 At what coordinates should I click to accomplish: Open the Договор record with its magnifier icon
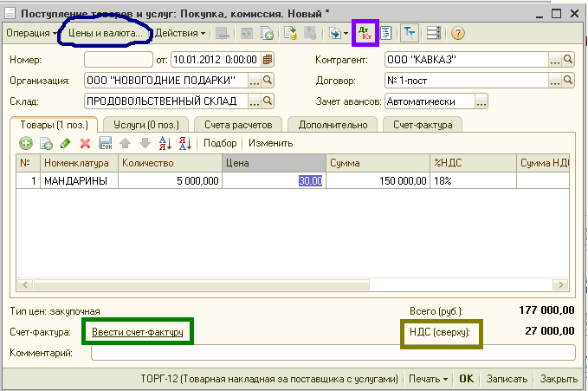point(568,80)
